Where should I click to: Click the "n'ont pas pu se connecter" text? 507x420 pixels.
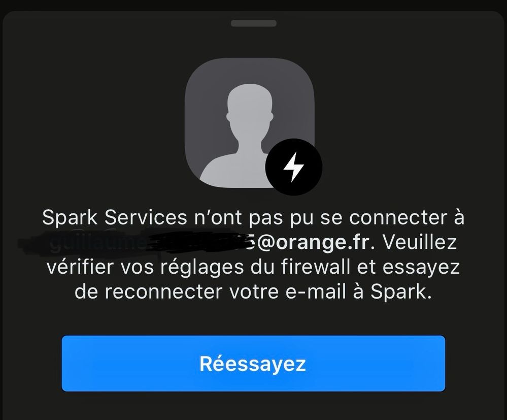click(323, 217)
